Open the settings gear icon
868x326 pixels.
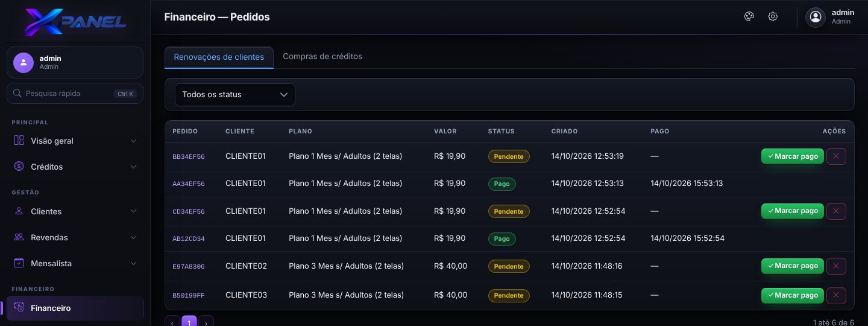(773, 17)
